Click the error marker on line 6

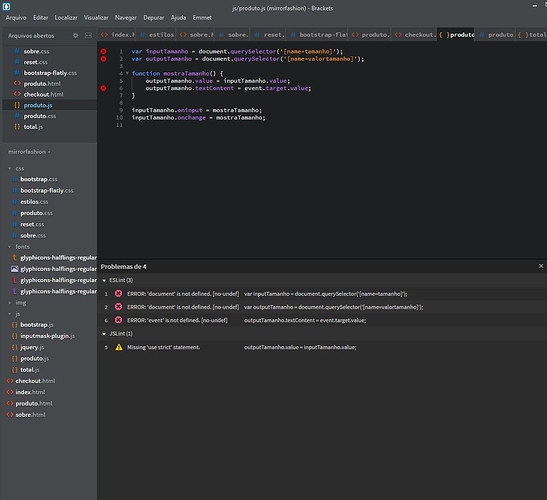click(103, 88)
